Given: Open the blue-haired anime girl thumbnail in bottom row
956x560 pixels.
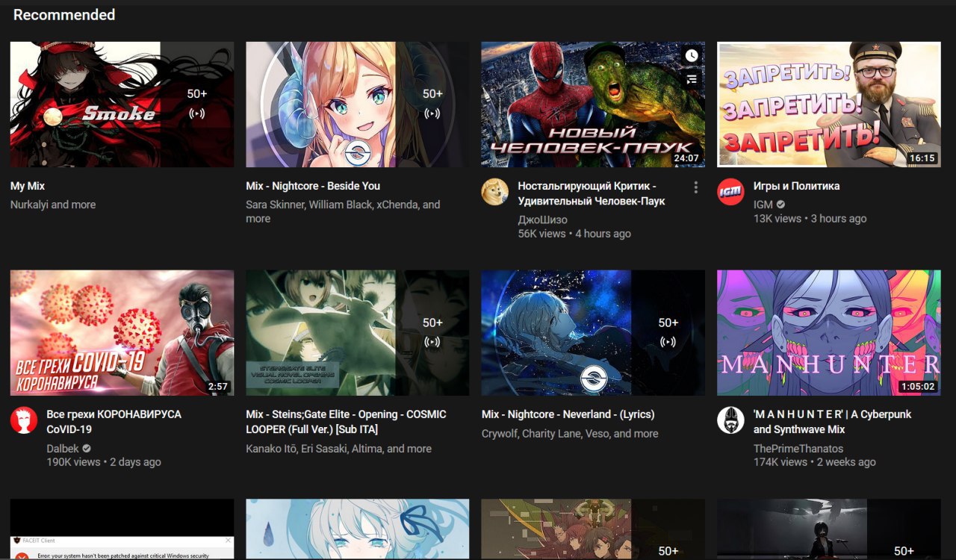Looking at the screenshot, I should pyautogui.click(x=358, y=529).
